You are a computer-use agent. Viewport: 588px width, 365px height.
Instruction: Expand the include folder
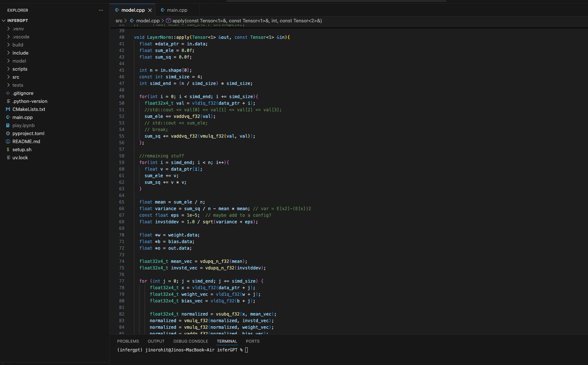(x=8, y=53)
